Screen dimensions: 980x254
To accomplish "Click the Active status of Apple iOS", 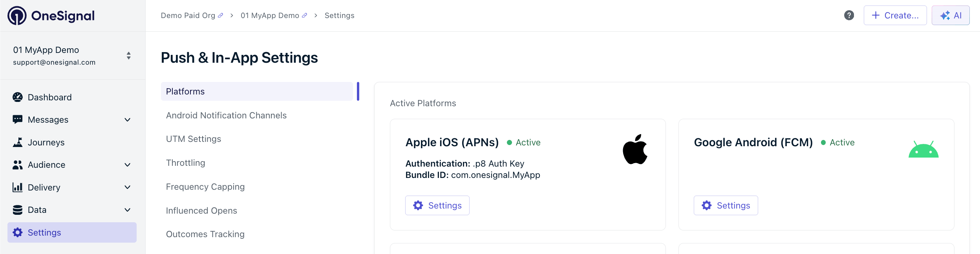I will coord(524,142).
